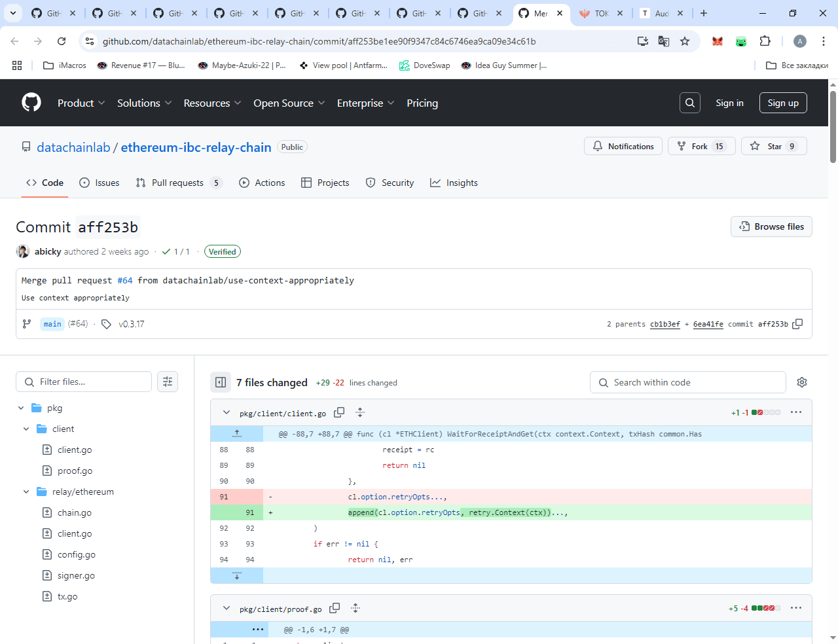
Task: Open the Issues tab
Action: click(x=99, y=183)
